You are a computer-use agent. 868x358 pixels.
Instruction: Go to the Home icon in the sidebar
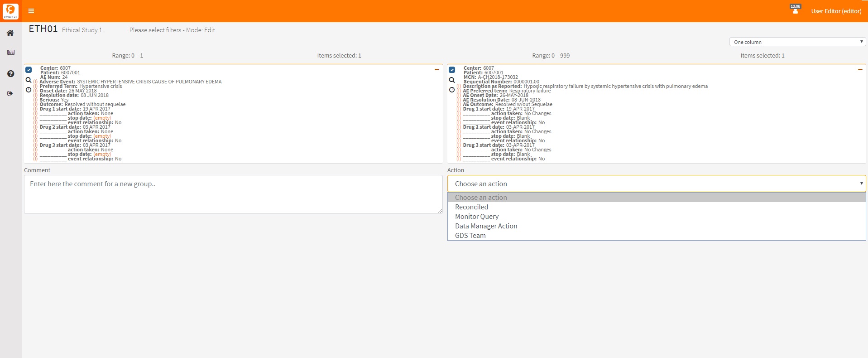(10, 33)
